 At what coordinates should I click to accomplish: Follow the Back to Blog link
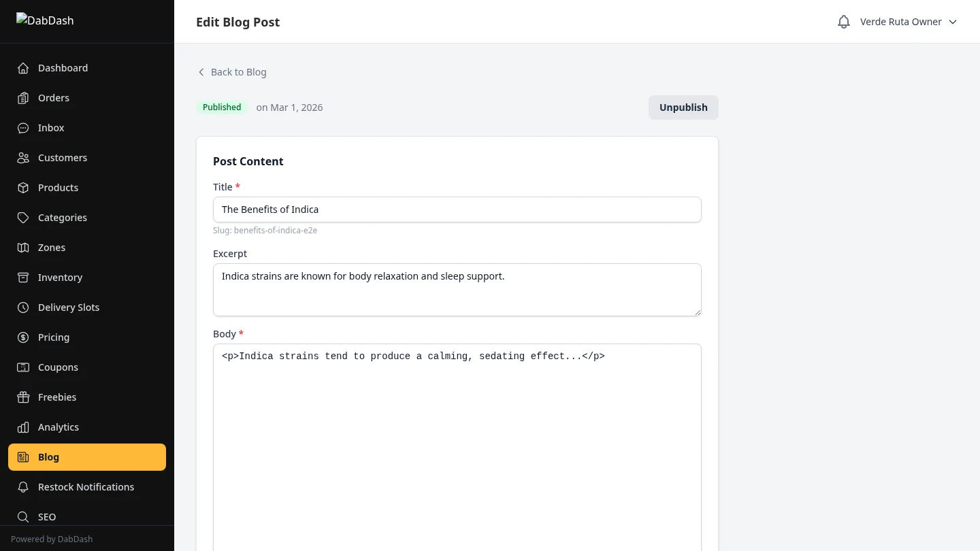[232, 72]
